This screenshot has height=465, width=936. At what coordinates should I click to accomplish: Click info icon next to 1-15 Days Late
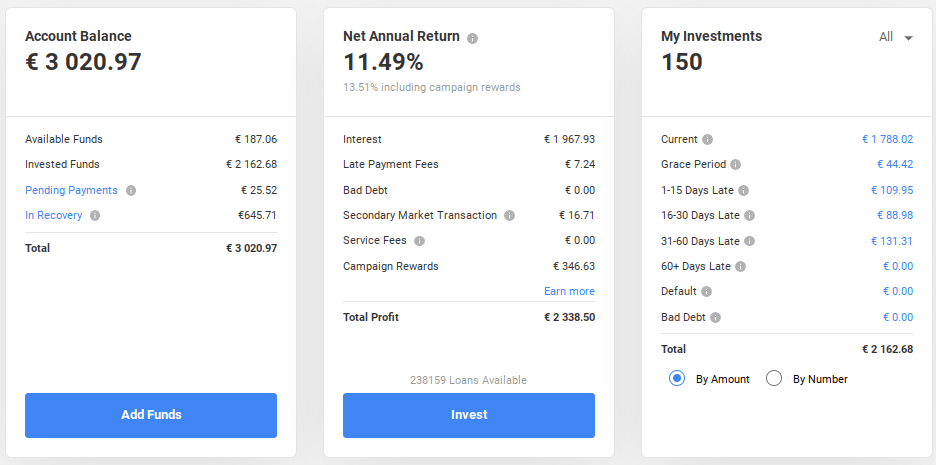point(743,190)
